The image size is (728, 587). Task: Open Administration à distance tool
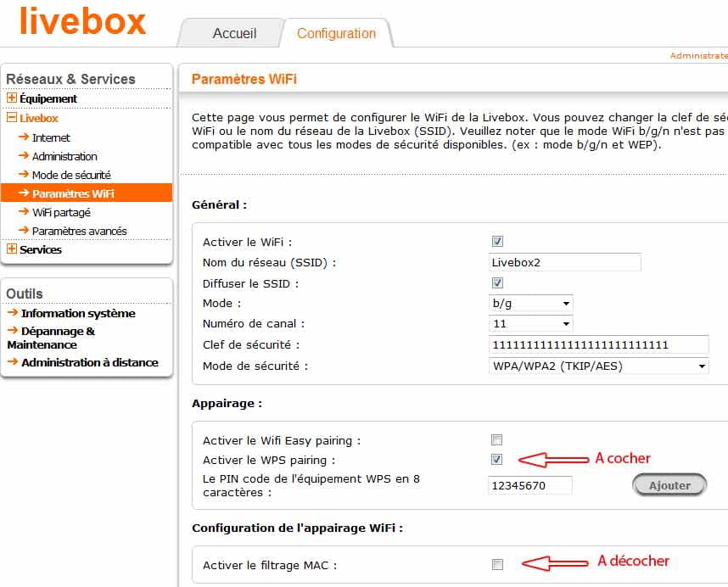pos(90,362)
